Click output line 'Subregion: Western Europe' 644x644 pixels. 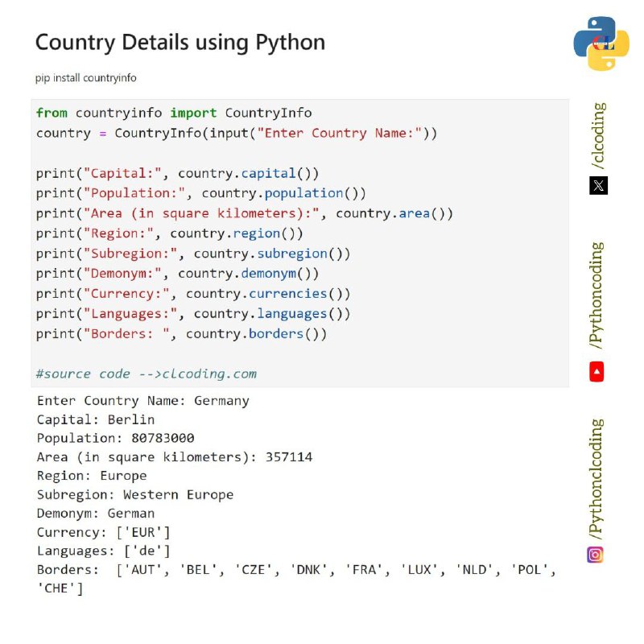coord(135,495)
